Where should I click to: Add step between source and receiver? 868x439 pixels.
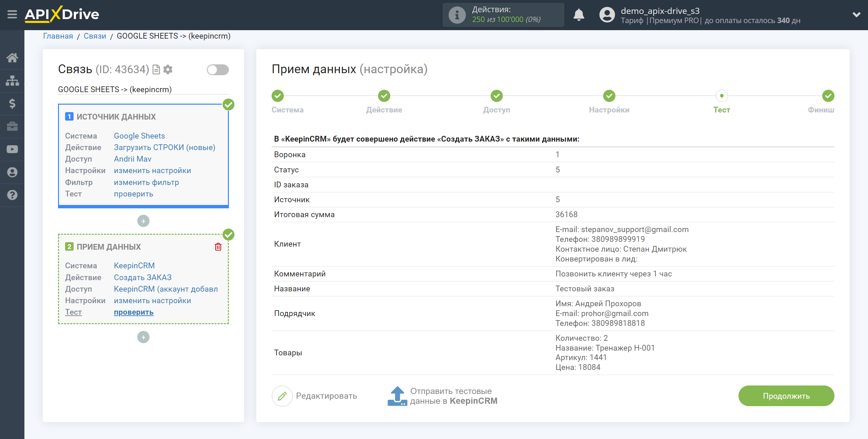pyautogui.click(x=143, y=221)
